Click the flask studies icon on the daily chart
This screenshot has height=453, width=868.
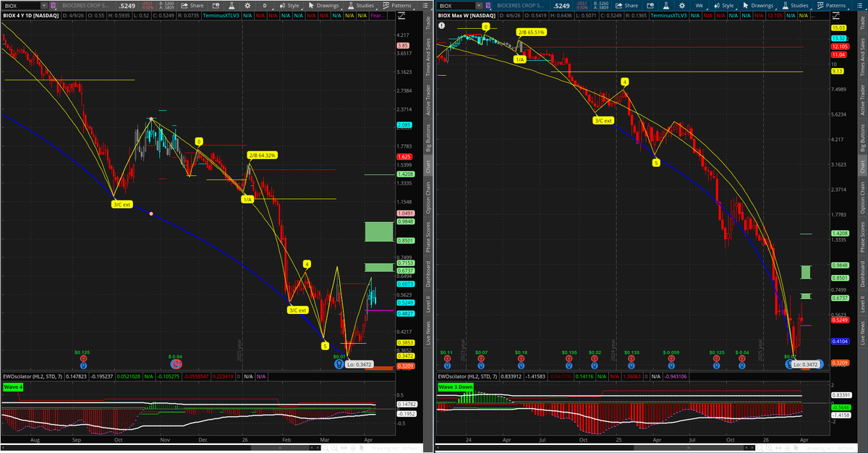click(x=231, y=6)
